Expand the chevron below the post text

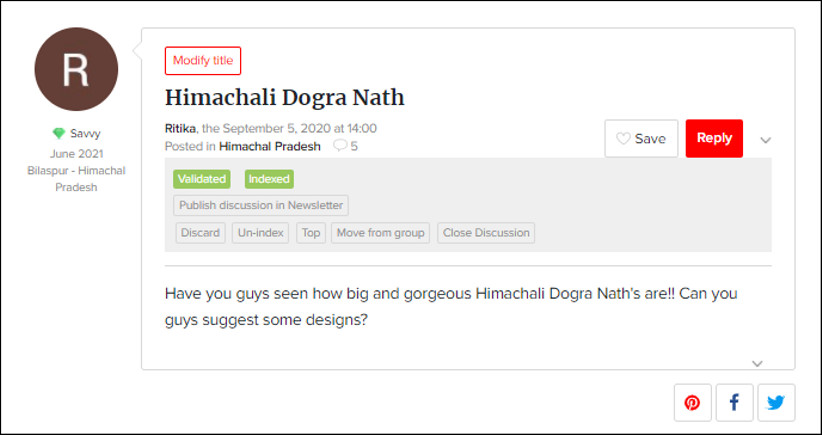(757, 363)
